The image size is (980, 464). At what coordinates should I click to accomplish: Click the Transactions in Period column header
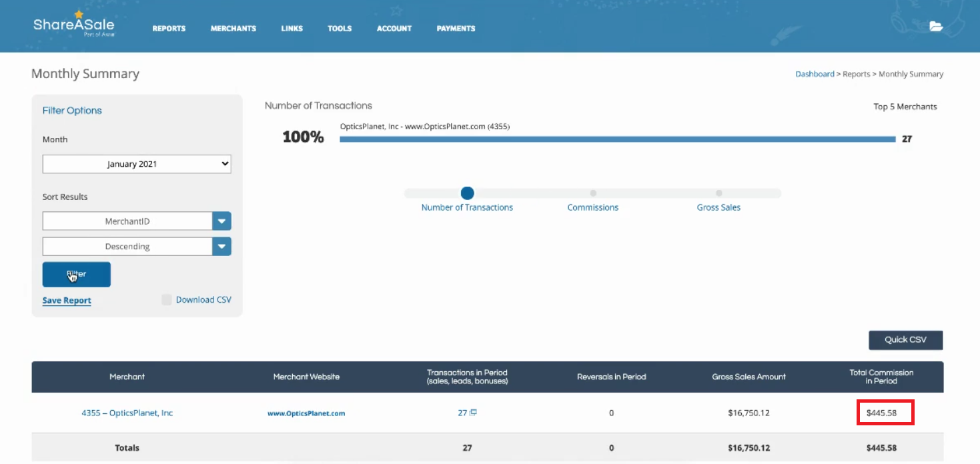(x=467, y=377)
